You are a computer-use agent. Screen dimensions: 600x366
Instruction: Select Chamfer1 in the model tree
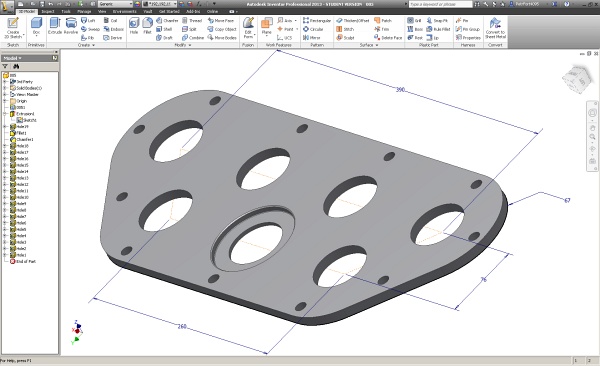click(21, 140)
